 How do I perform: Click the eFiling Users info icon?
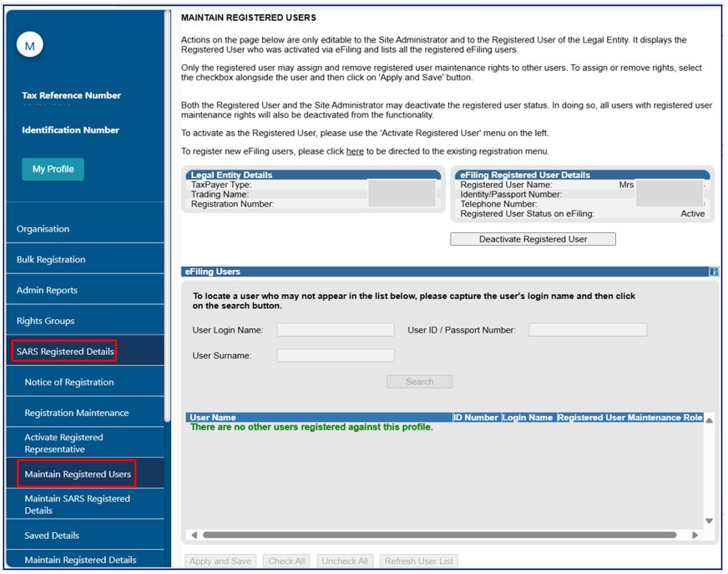[x=714, y=272]
